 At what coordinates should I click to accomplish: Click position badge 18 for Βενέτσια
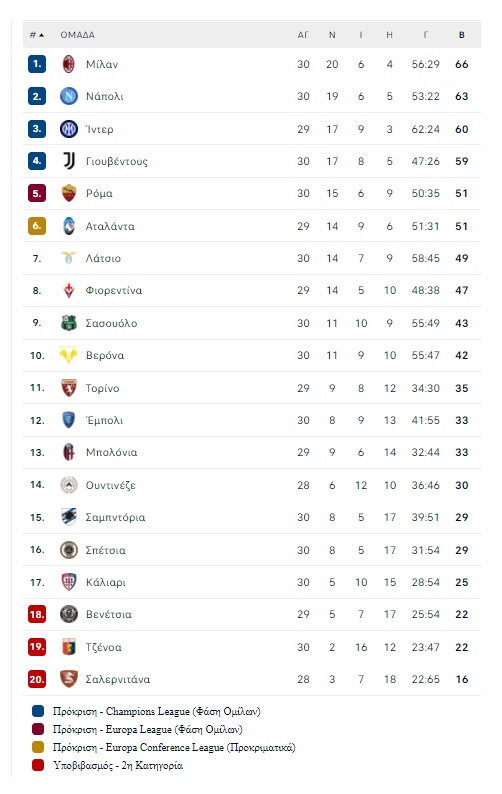click(x=37, y=614)
